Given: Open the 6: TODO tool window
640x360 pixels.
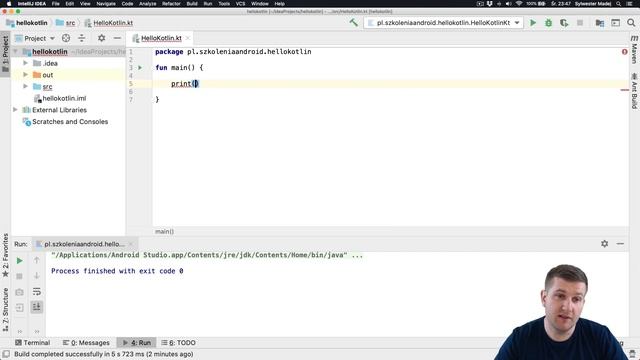Looking at the screenshot, I should coord(178,343).
